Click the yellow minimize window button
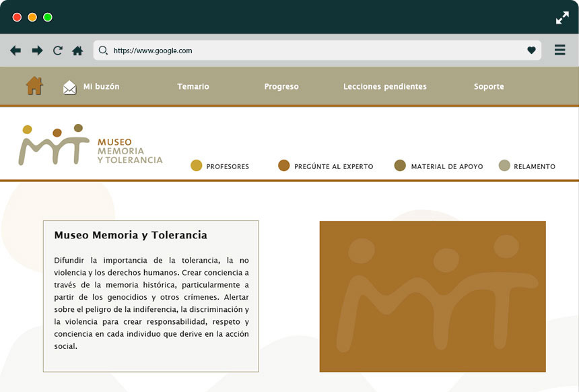This screenshot has height=392, width=579. click(x=32, y=18)
